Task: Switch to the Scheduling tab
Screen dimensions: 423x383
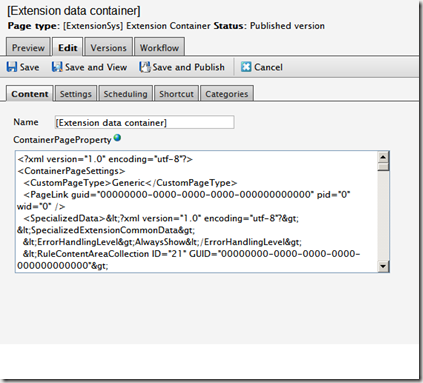Action: point(125,94)
